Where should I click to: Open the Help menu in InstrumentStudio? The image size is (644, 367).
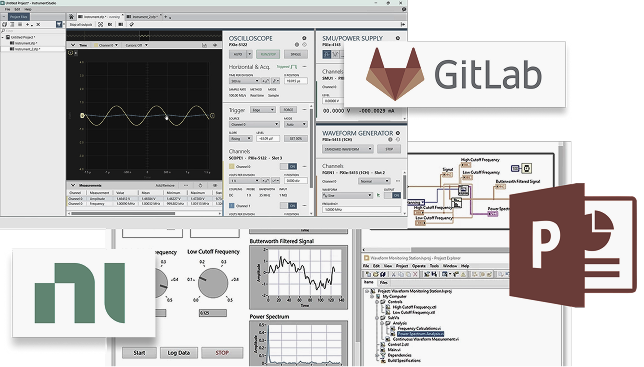pos(28,9)
